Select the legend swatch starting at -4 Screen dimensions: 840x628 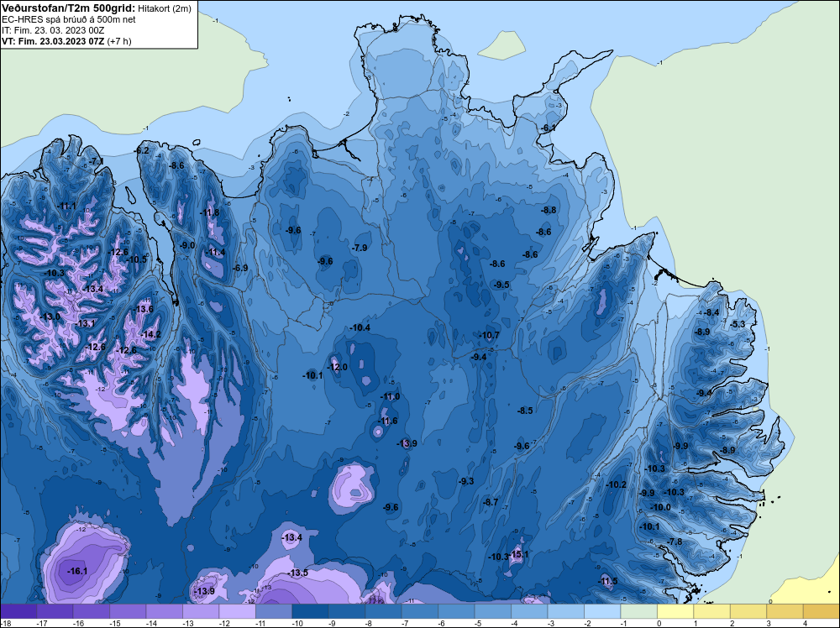529,611
